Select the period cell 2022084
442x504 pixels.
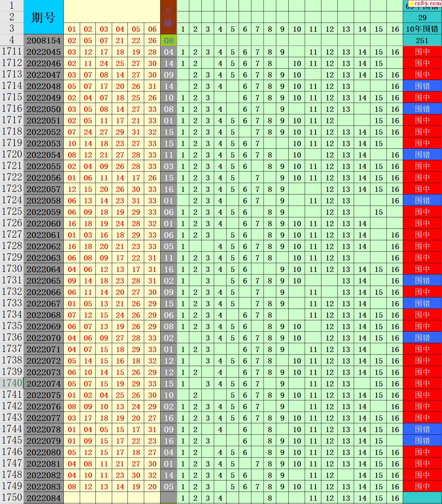43,498
